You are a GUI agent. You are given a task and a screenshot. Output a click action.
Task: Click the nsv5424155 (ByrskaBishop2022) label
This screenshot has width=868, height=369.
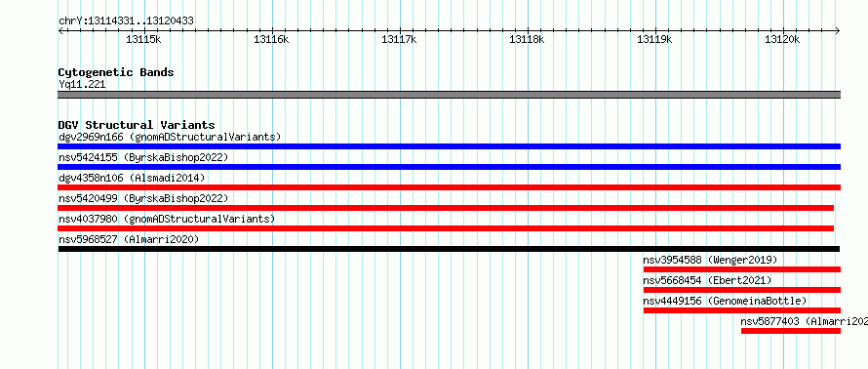pyautogui.click(x=143, y=157)
